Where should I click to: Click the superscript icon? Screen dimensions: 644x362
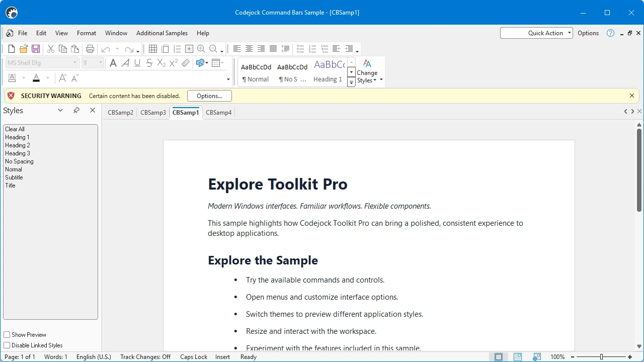click(x=174, y=63)
